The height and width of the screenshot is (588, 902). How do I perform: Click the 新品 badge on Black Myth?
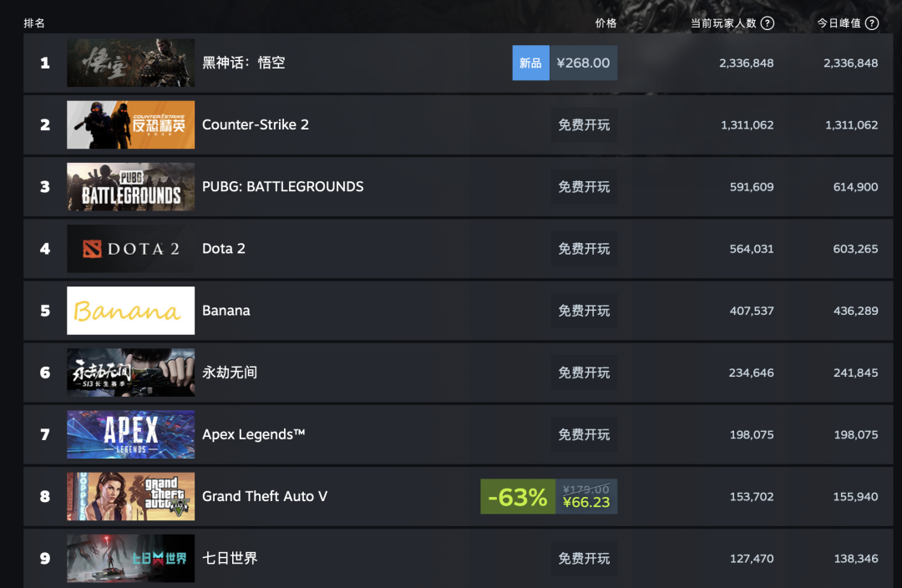[531, 63]
